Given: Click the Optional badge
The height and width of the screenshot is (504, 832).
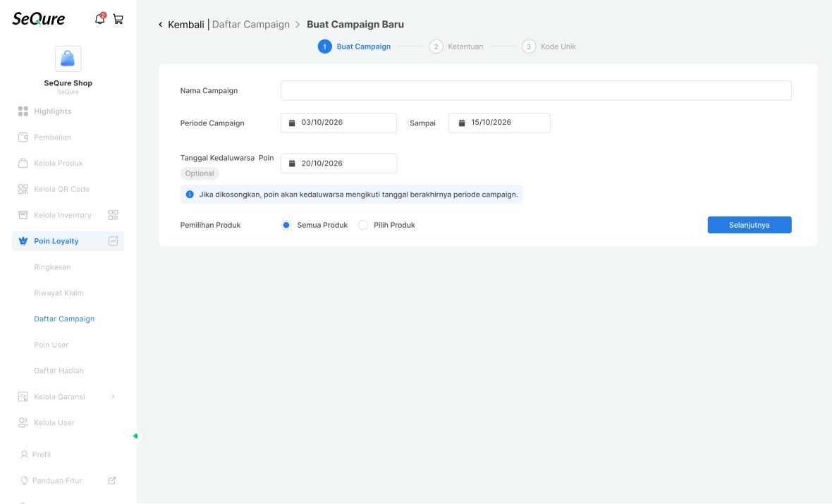Looking at the screenshot, I should [200, 173].
